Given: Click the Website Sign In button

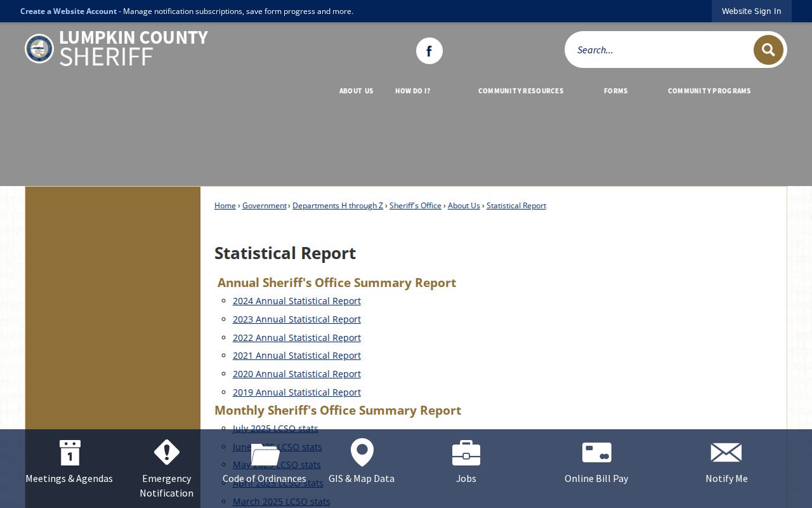Looking at the screenshot, I should tap(751, 11).
